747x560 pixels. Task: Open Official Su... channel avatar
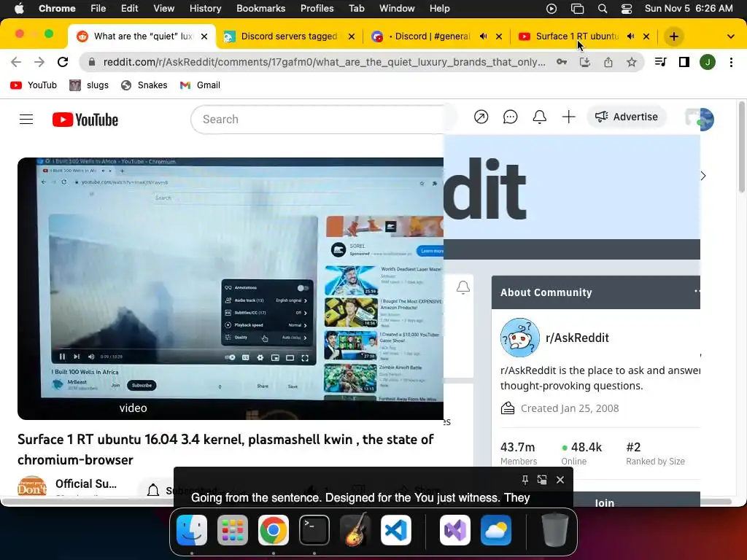pyautogui.click(x=32, y=486)
